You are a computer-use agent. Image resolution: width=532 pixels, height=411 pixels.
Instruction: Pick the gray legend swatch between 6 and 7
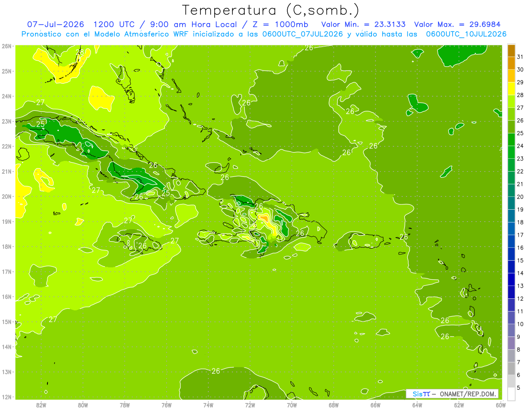[x=511, y=369]
